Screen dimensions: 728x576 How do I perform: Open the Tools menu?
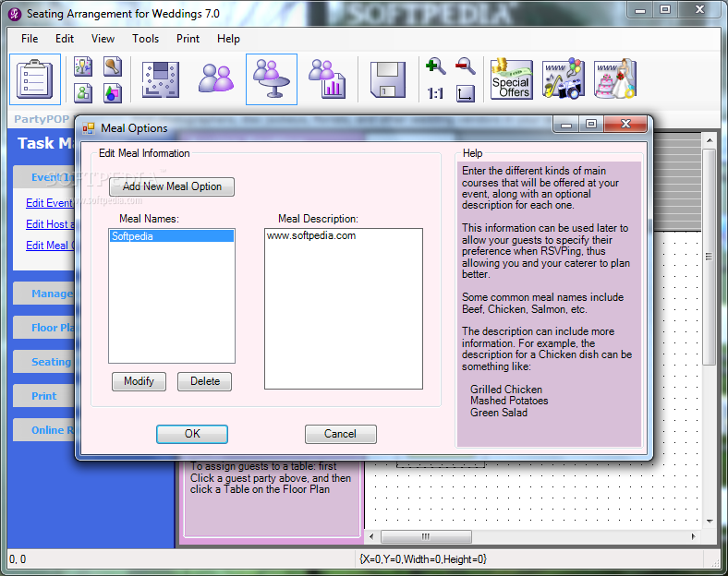145,39
